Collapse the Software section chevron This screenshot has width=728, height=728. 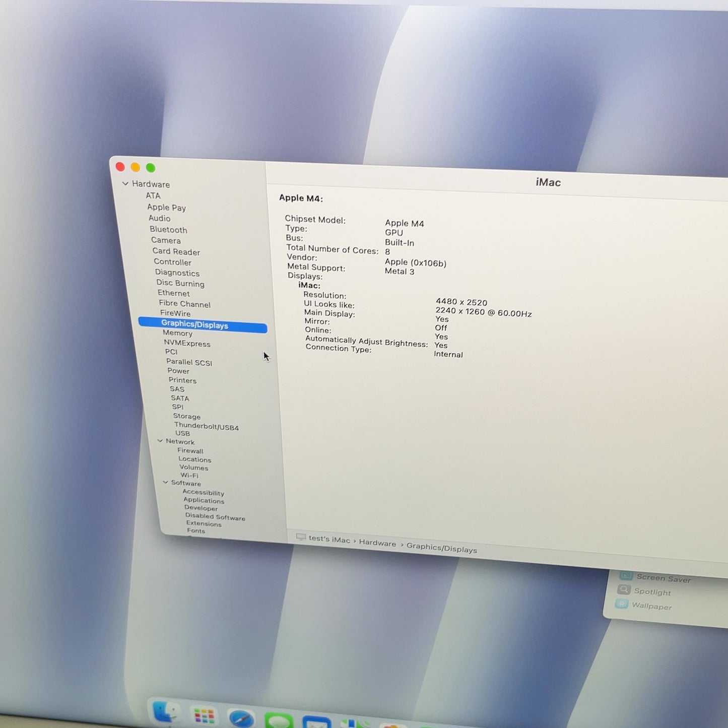(x=165, y=482)
